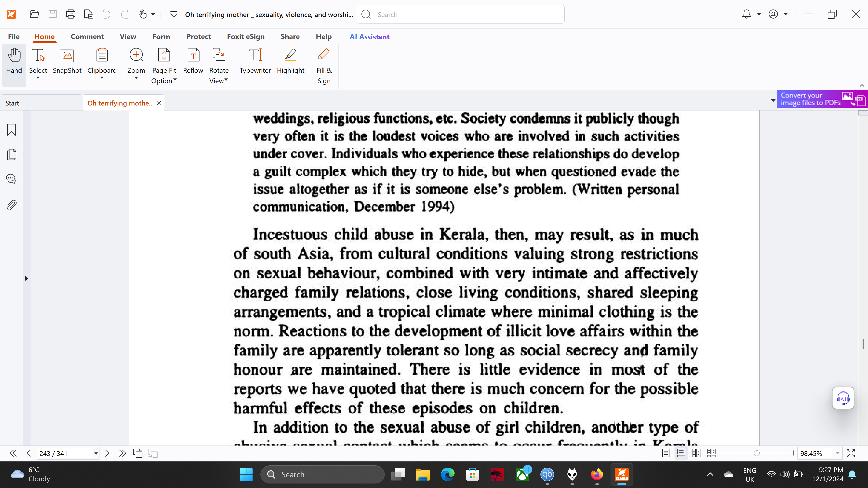Switch to the View ribbon tab

[x=128, y=36]
